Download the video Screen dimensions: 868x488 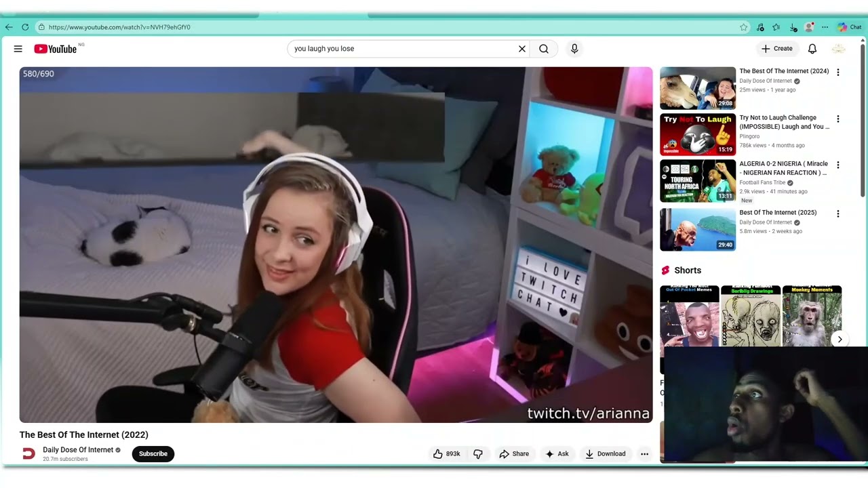click(605, 454)
